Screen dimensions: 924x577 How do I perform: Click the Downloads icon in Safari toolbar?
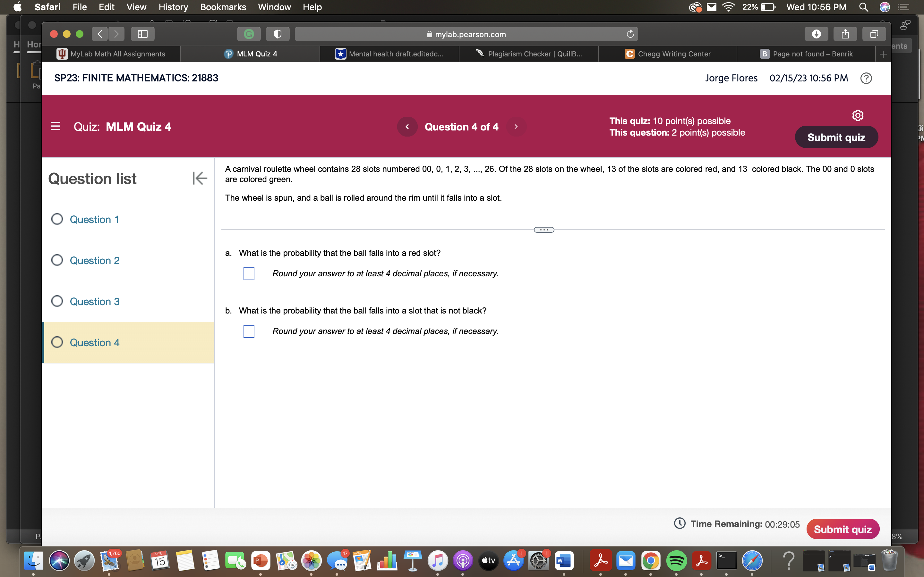(816, 34)
